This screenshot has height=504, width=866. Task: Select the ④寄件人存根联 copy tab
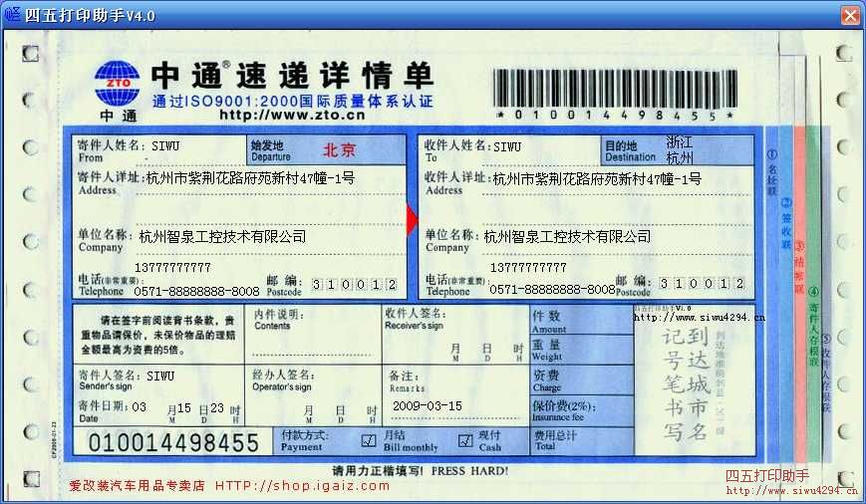click(x=813, y=327)
